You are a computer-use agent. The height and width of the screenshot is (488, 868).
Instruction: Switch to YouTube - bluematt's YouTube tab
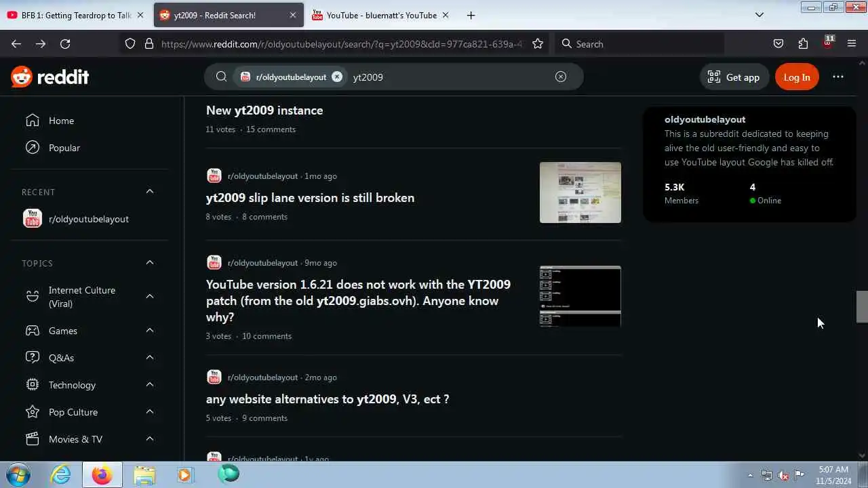click(x=381, y=15)
